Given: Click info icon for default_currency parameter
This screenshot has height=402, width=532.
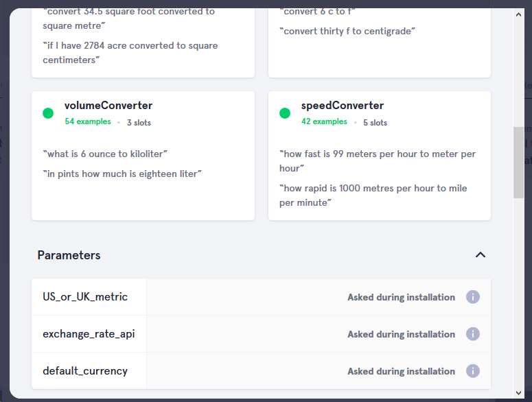Looking at the screenshot, I should coord(472,371).
